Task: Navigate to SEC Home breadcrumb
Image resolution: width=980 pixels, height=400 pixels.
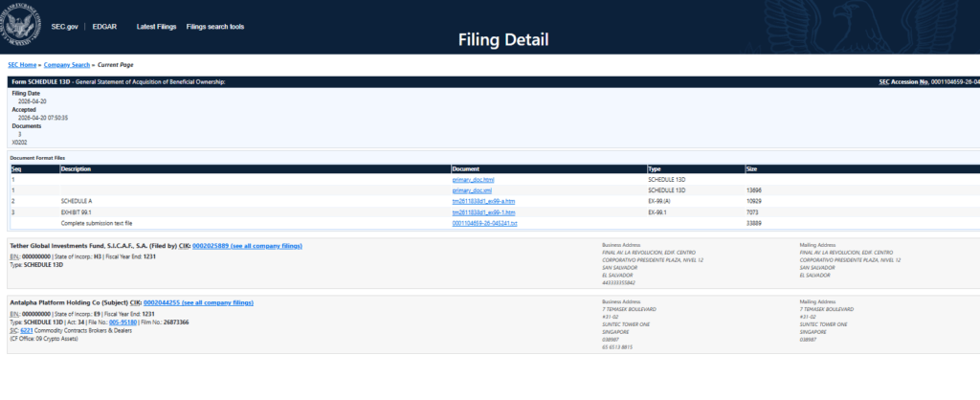Action: click(x=23, y=64)
